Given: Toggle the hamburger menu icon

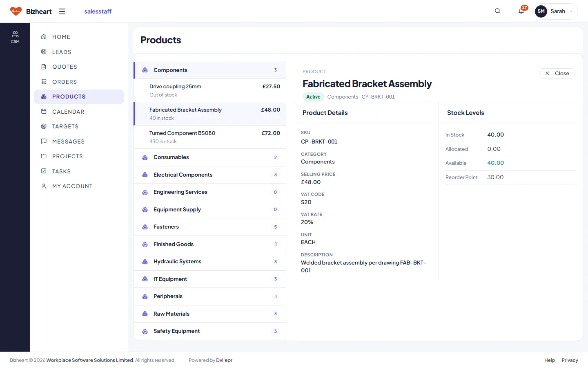Looking at the screenshot, I should coord(62,11).
